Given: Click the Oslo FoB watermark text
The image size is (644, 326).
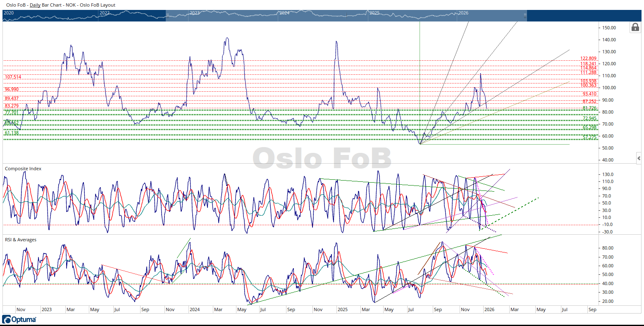Looking at the screenshot, I should tap(322, 158).
